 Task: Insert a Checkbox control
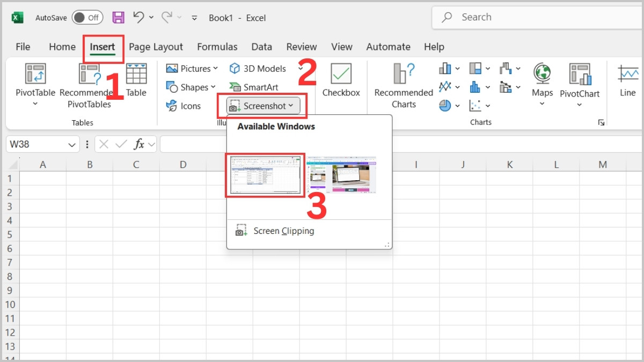[x=341, y=80]
